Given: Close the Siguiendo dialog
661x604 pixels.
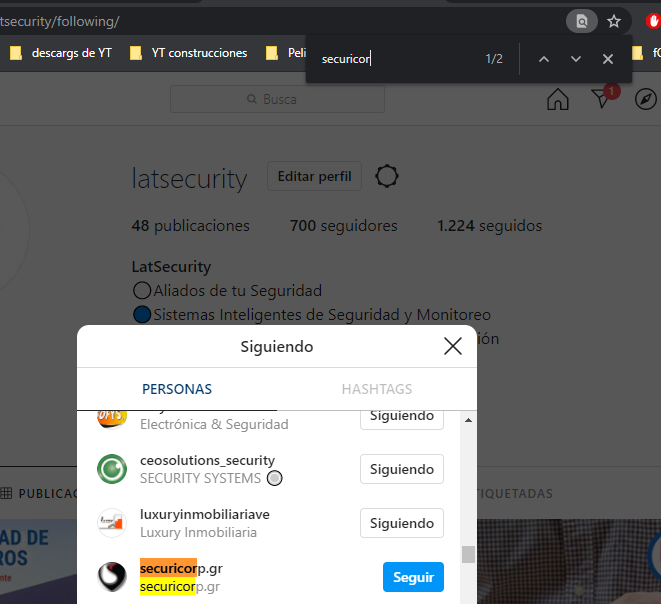Looking at the screenshot, I should click(x=453, y=346).
